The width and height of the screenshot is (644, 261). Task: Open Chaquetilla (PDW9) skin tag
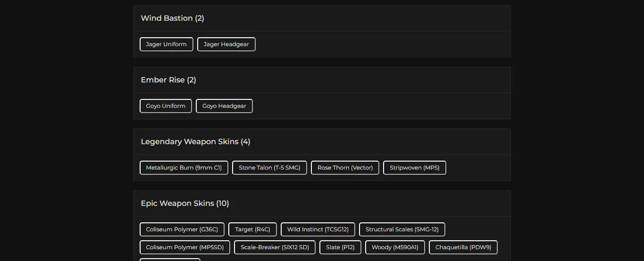click(x=463, y=247)
